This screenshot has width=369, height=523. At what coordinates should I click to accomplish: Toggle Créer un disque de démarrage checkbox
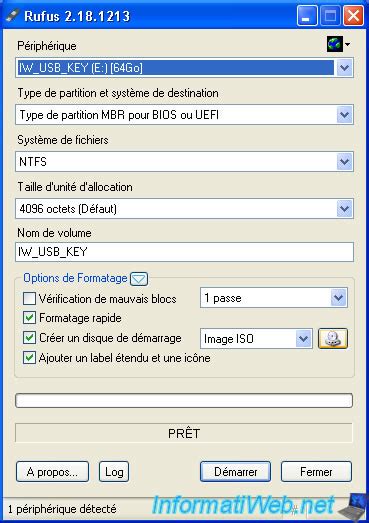click(x=29, y=338)
